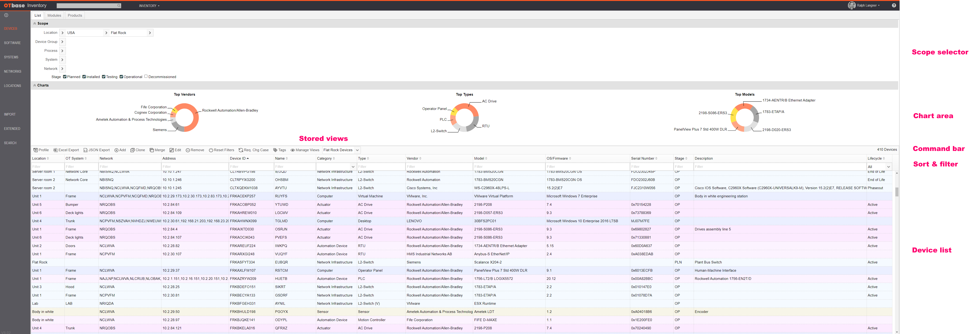Screen dimensions: 980x334
Task: Click the device list vertical scrollbar thumb
Action: pyautogui.click(x=897, y=192)
